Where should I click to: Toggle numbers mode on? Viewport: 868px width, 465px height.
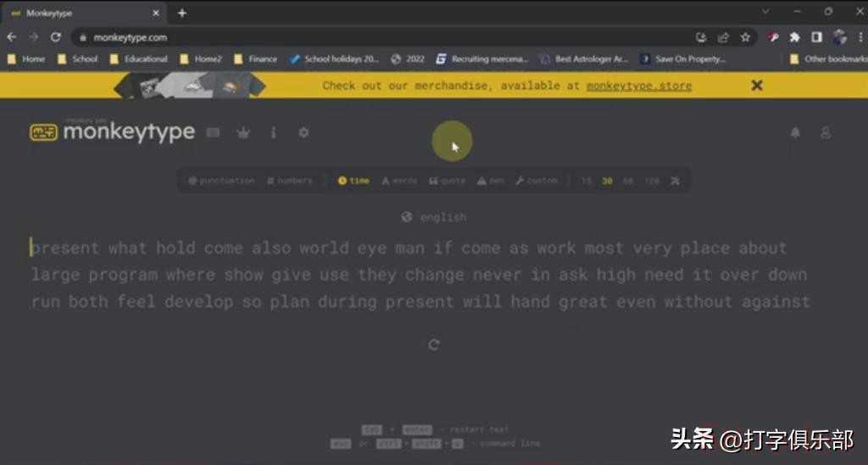point(290,181)
